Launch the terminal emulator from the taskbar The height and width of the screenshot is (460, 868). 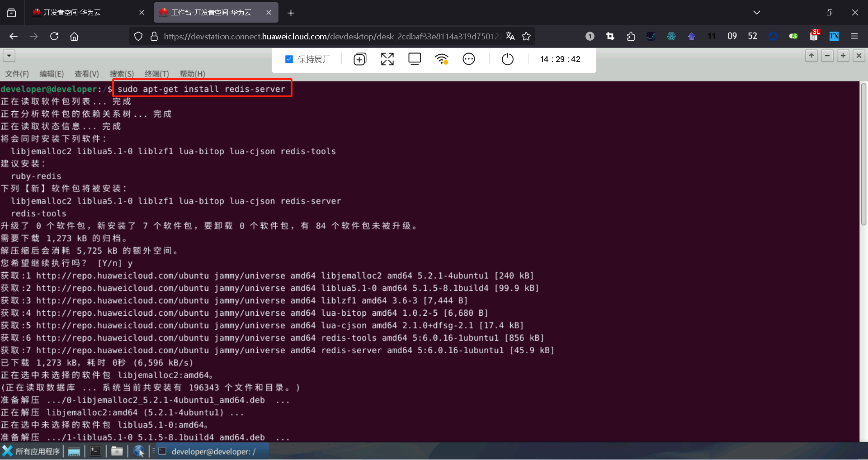coord(95,451)
